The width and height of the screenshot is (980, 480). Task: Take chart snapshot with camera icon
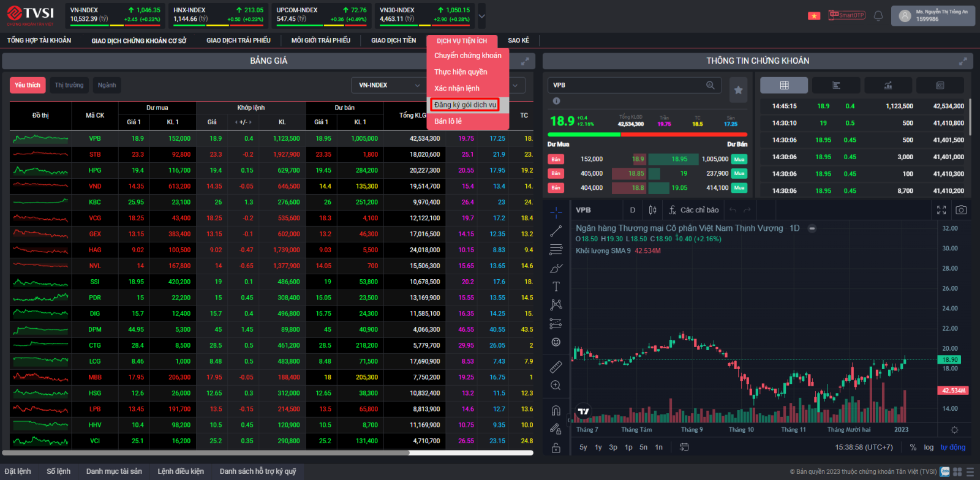(x=961, y=210)
